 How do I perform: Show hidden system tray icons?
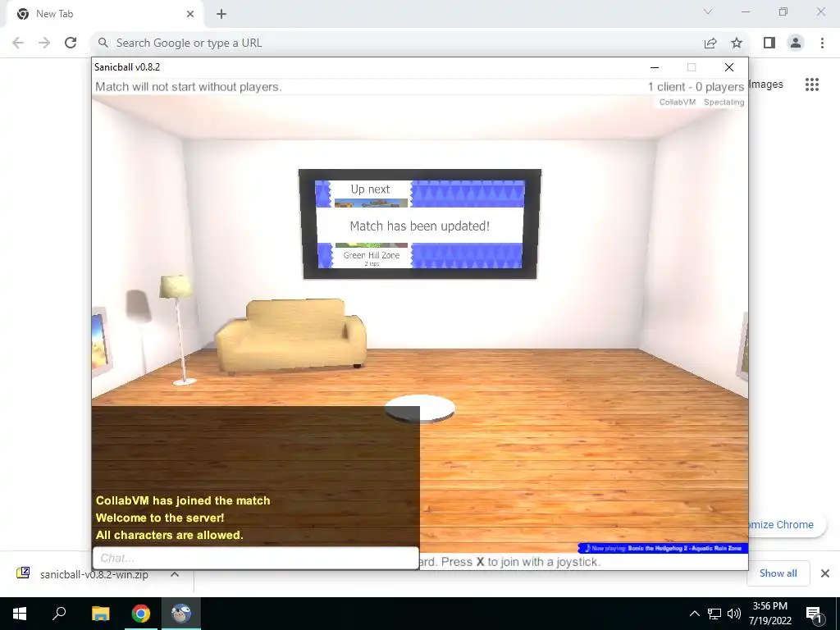point(694,614)
